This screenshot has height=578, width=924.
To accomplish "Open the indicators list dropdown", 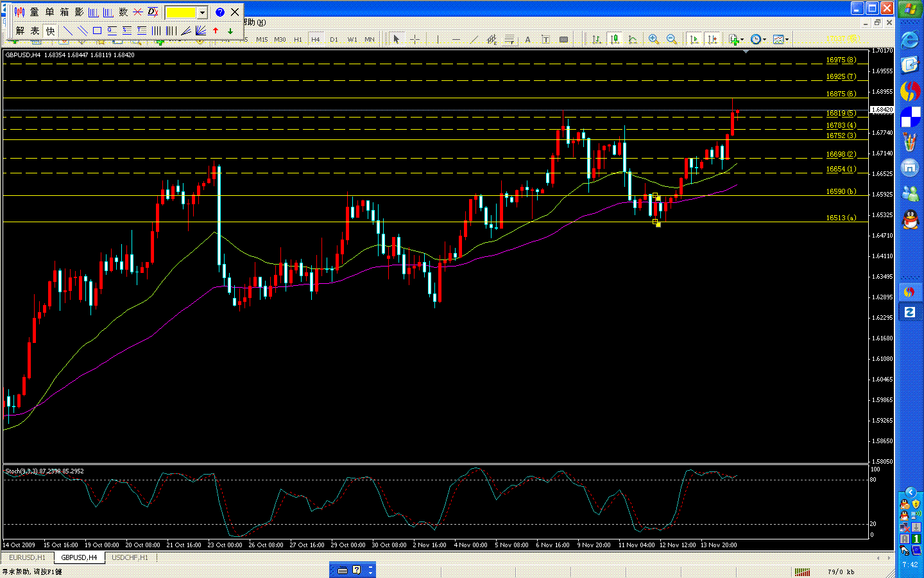I will click(x=737, y=39).
